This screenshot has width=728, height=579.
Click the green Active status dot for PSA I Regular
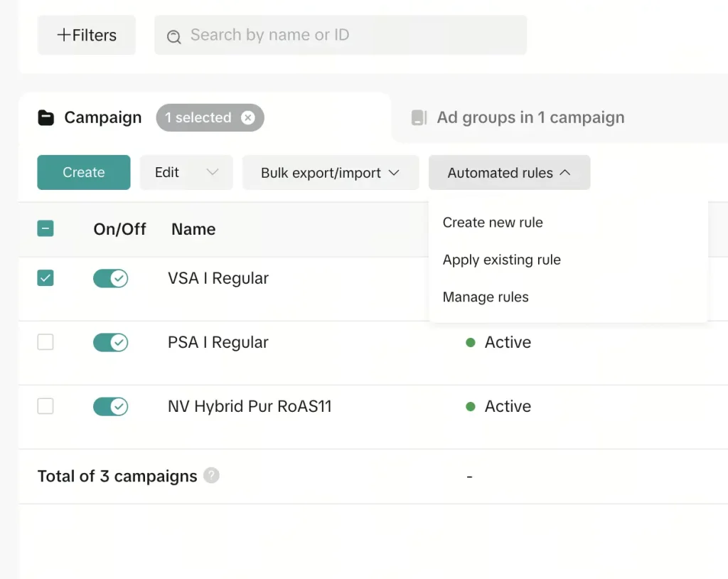(470, 342)
